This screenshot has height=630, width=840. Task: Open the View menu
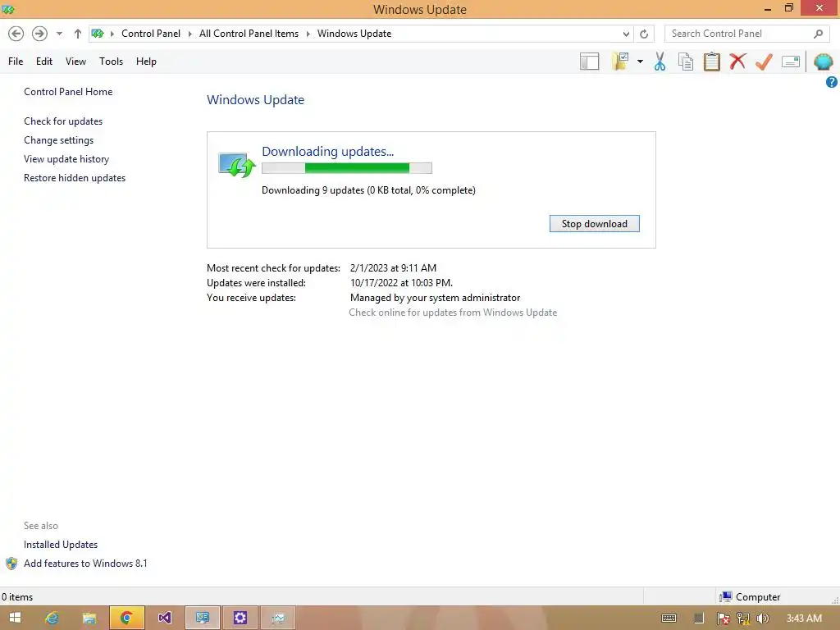(x=75, y=61)
